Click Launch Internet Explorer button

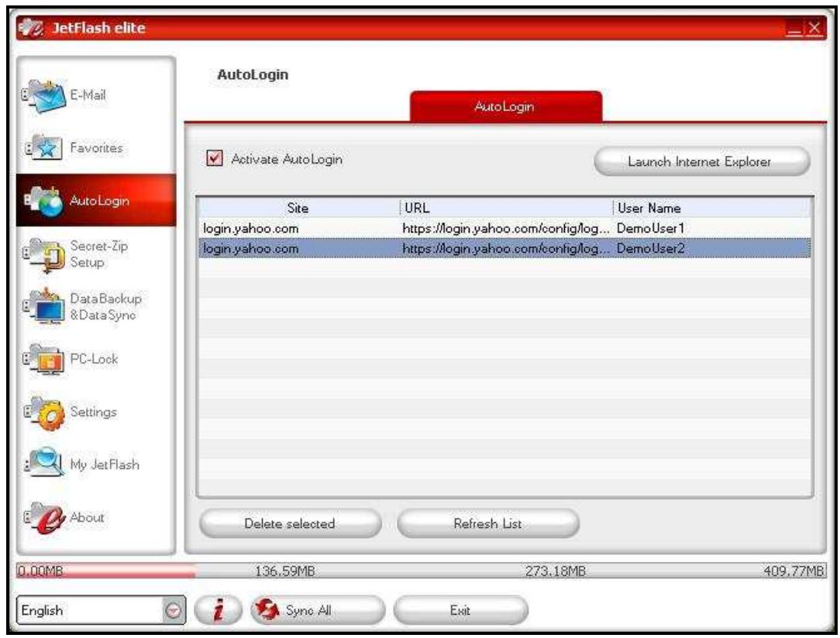pos(702,160)
